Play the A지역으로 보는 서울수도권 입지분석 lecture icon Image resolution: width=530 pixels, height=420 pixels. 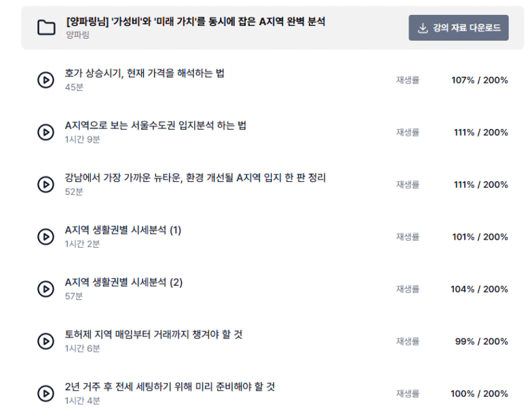pyautogui.click(x=45, y=132)
